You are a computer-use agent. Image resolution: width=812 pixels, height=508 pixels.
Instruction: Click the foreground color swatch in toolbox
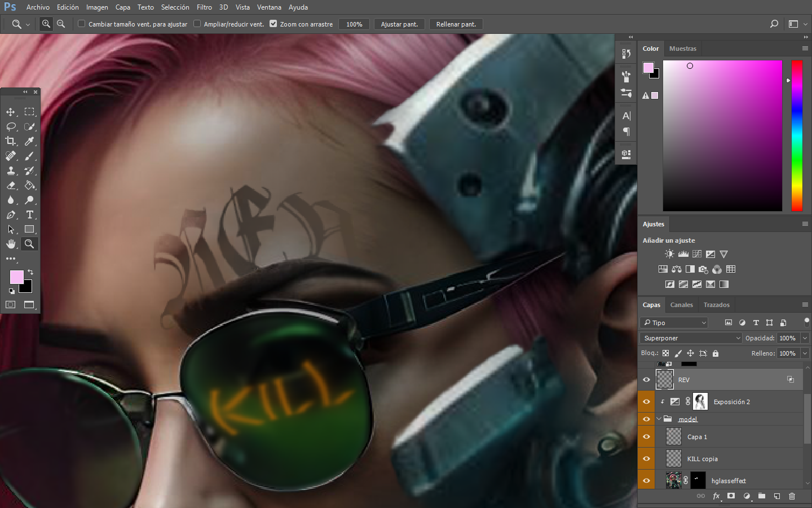click(x=16, y=277)
